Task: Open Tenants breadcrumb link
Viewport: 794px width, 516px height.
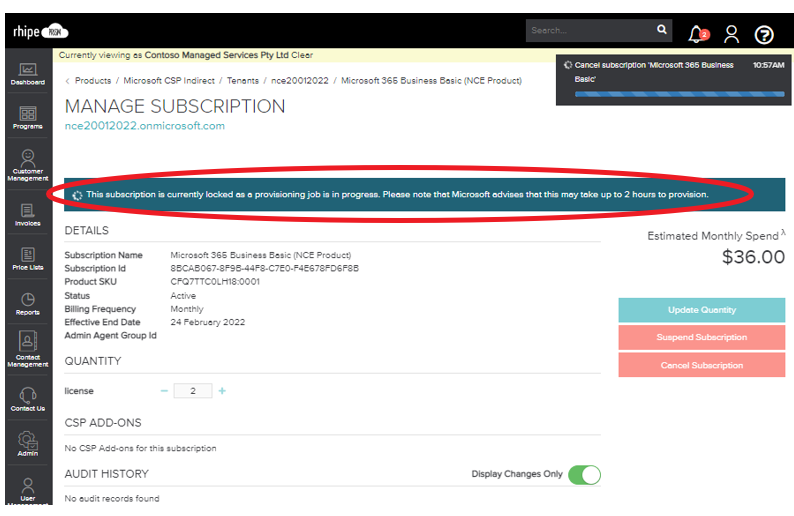Action: 243,81
